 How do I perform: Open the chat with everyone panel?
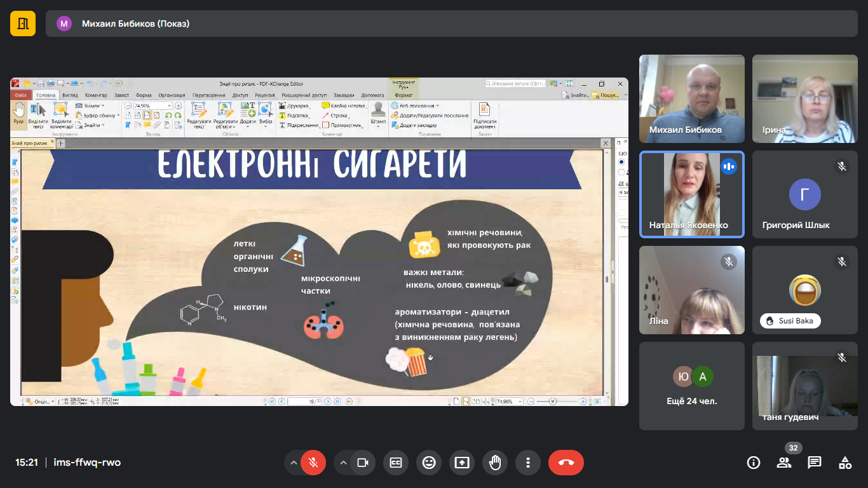point(815,463)
